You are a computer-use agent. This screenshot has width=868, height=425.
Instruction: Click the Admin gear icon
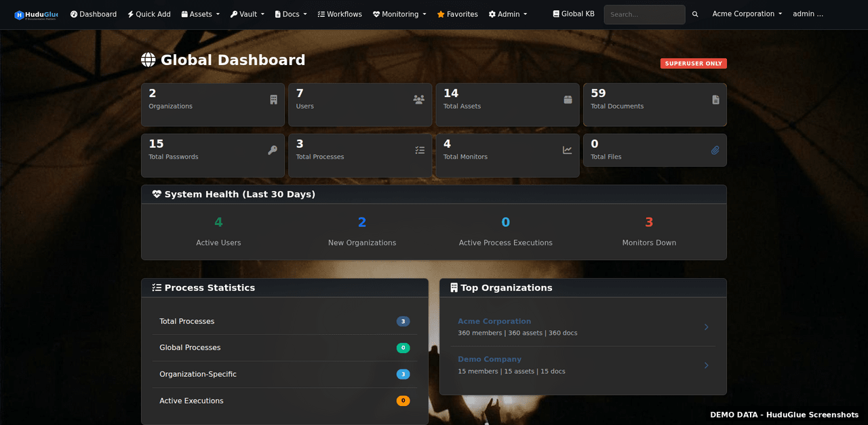[492, 14]
